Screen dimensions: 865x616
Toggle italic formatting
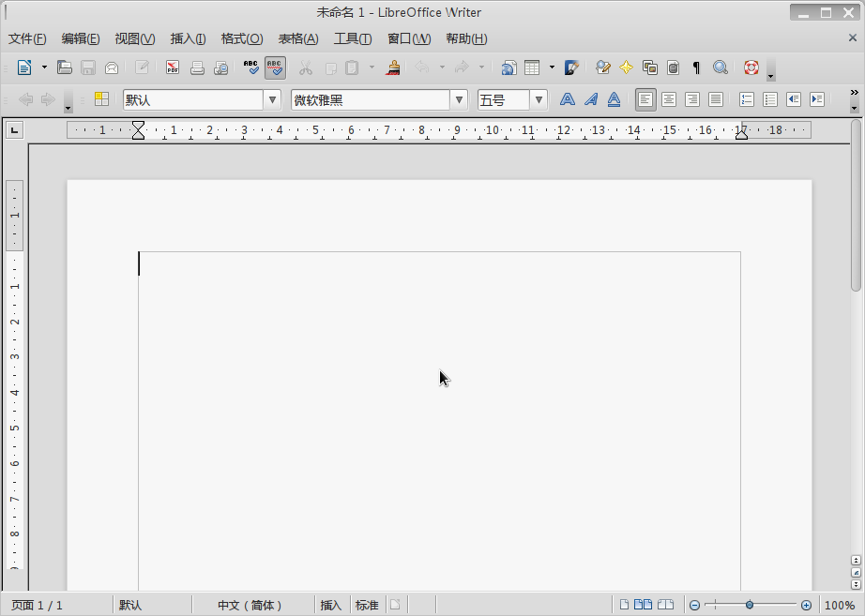pyautogui.click(x=591, y=99)
